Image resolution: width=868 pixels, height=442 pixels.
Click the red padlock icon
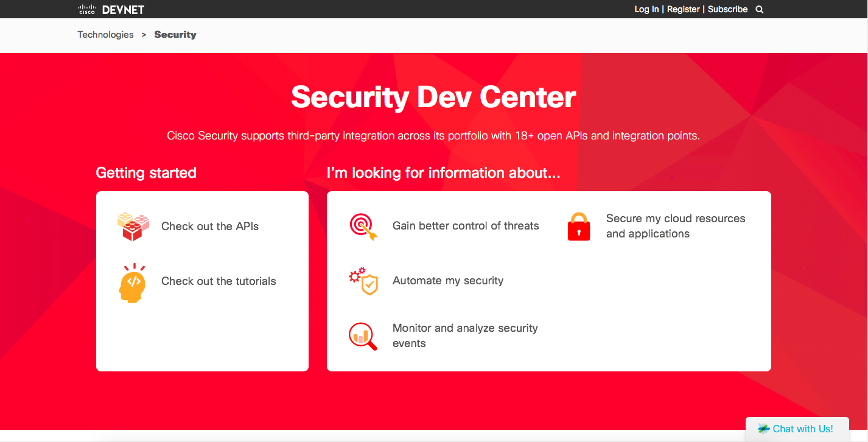click(579, 226)
